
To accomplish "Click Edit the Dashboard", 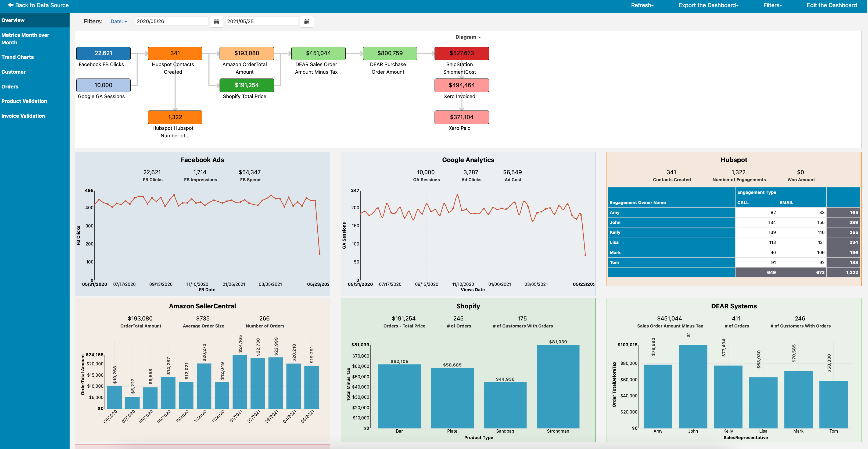I will (x=831, y=5).
